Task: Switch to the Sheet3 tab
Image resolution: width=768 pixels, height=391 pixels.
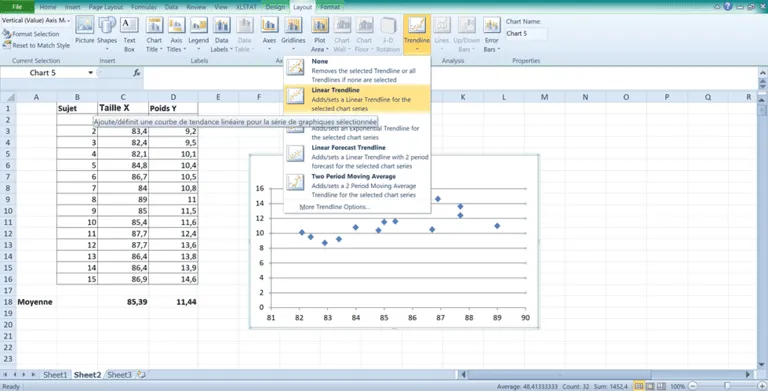Action: 120,375
